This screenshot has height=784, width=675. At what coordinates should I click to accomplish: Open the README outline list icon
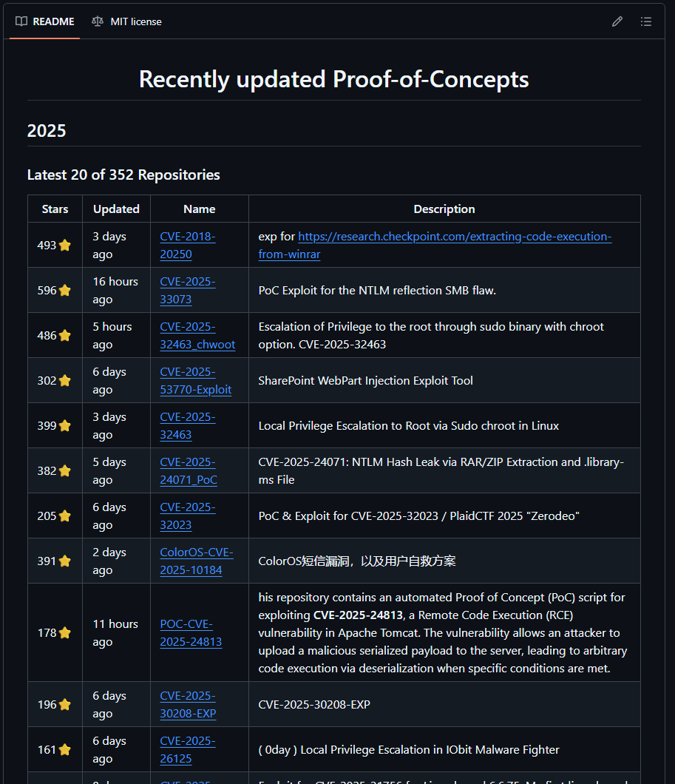pyautogui.click(x=646, y=21)
